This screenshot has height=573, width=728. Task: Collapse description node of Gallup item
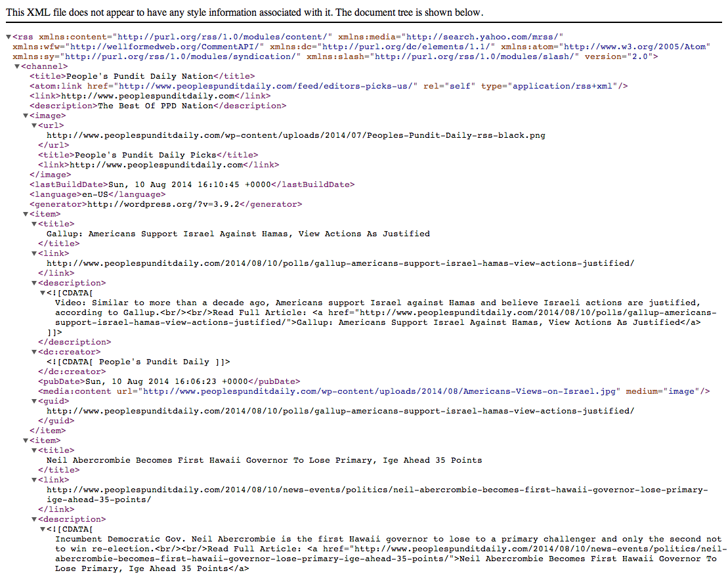point(34,283)
